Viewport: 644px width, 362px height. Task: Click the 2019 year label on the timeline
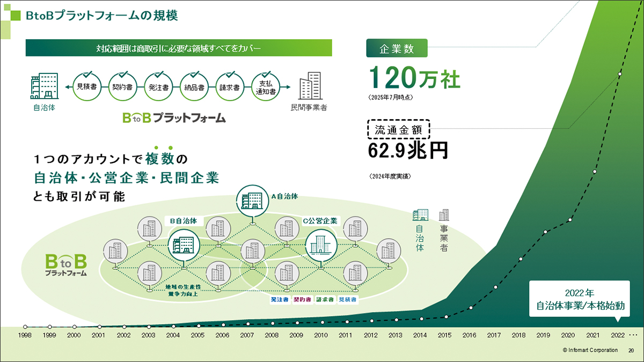coord(544,335)
